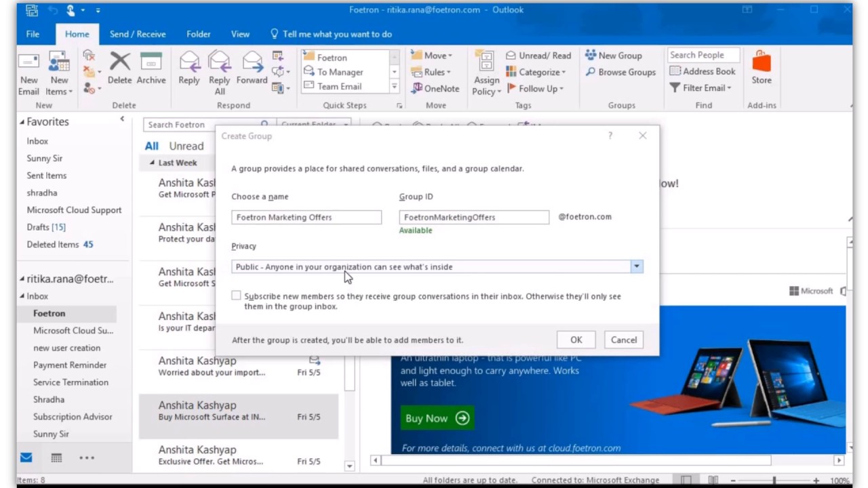
Task: Enable Subscribe new members checkbox
Action: coord(236,296)
